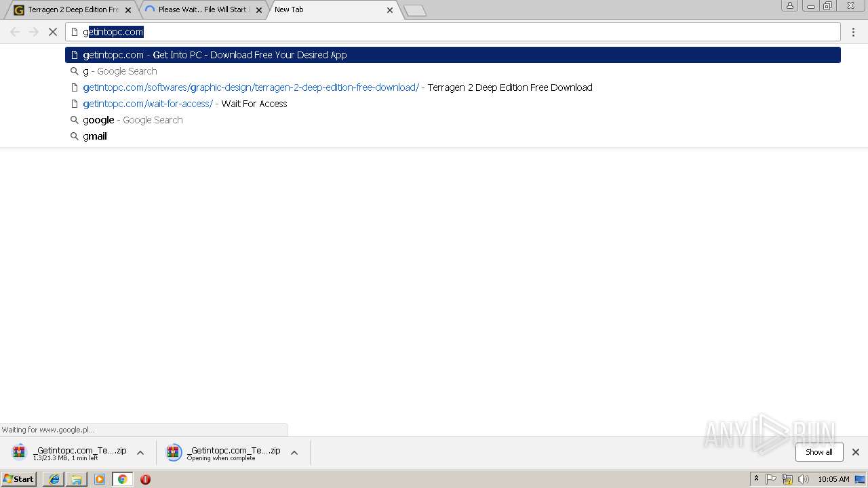Stop loading the page with X button

pos(52,32)
